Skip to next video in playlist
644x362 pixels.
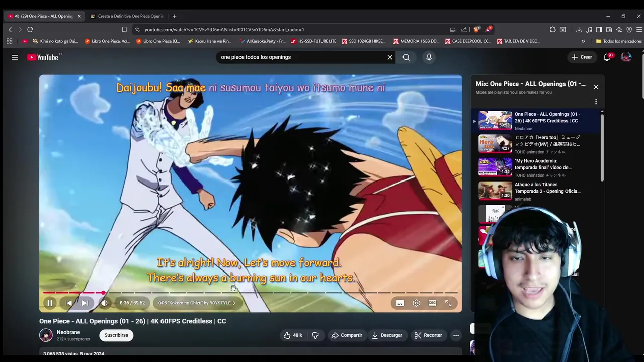coord(85,303)
